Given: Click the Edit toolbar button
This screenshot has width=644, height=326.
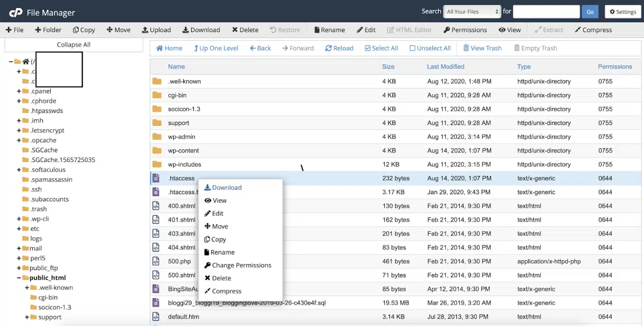Looking at the screenshot, I should tap(366, 30).
